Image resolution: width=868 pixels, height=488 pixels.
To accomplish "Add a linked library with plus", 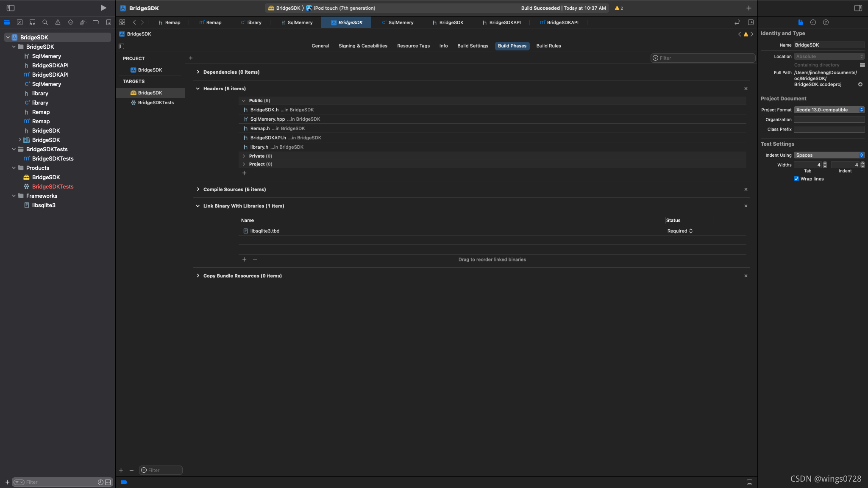I will (244, 259).
